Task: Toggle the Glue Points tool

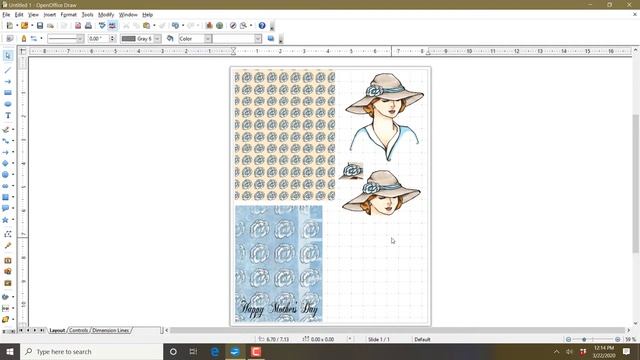Action: [x=8, y=246]
